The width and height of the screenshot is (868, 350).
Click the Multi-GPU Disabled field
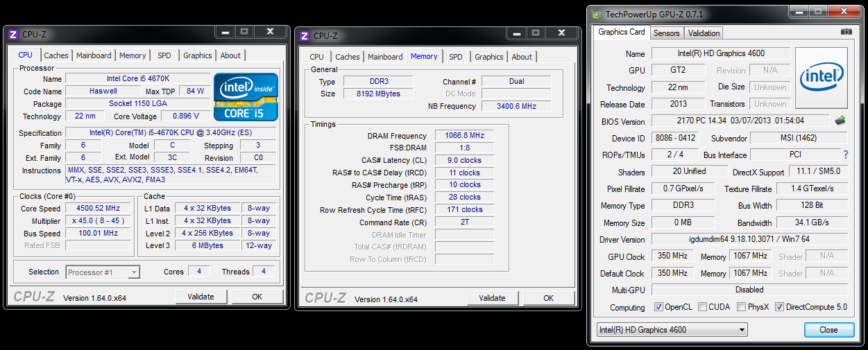[x=749, y=290]
